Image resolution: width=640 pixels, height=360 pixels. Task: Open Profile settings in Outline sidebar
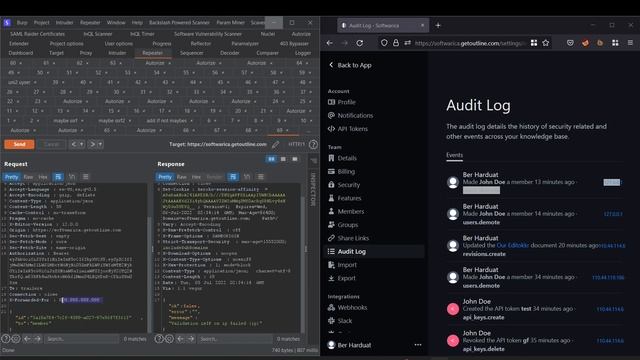(346, 102)
